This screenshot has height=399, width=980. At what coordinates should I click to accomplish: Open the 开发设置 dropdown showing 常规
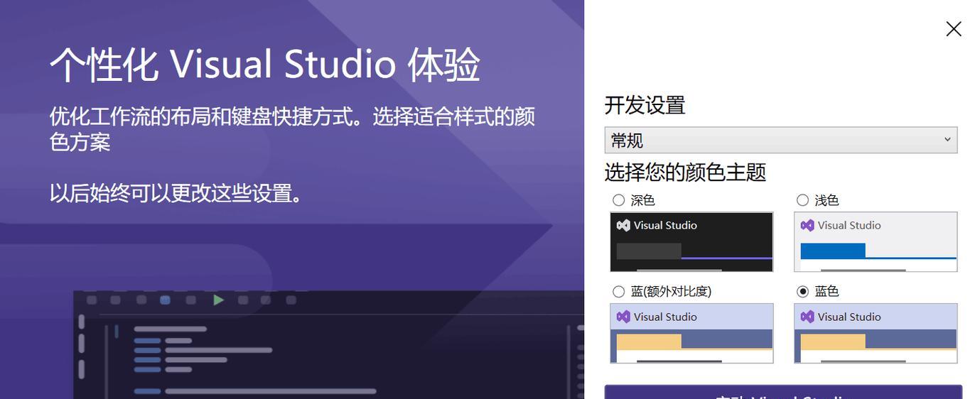click(x=781, y=140)
